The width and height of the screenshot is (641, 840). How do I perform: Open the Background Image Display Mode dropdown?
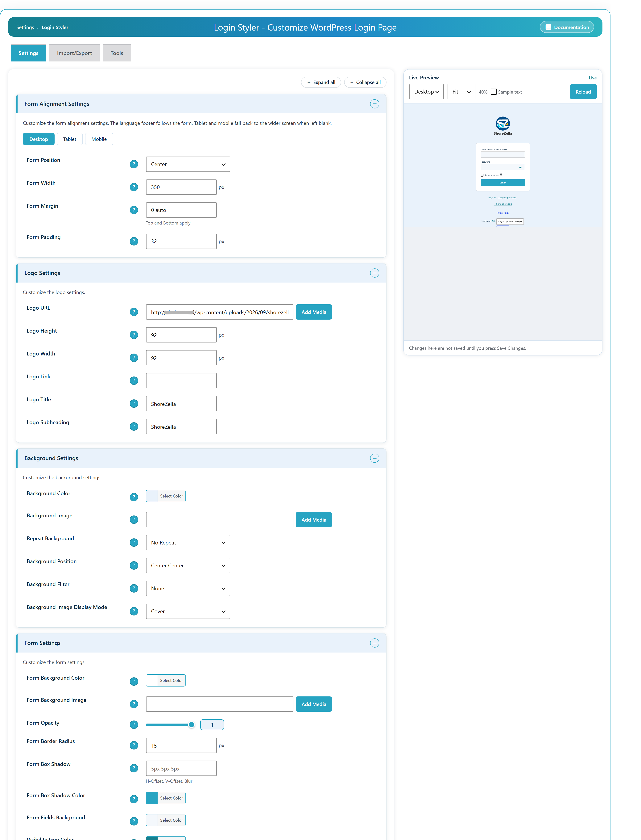point(188,611)
